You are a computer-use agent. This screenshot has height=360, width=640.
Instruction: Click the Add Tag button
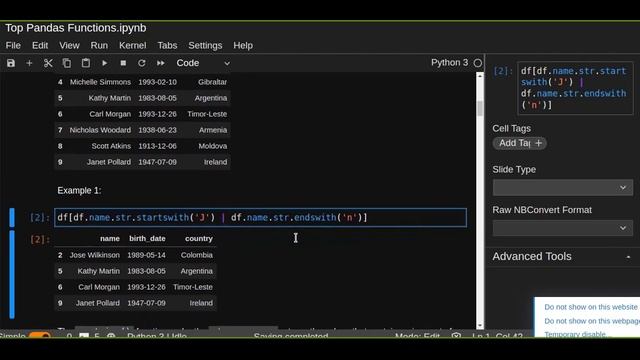520,143
